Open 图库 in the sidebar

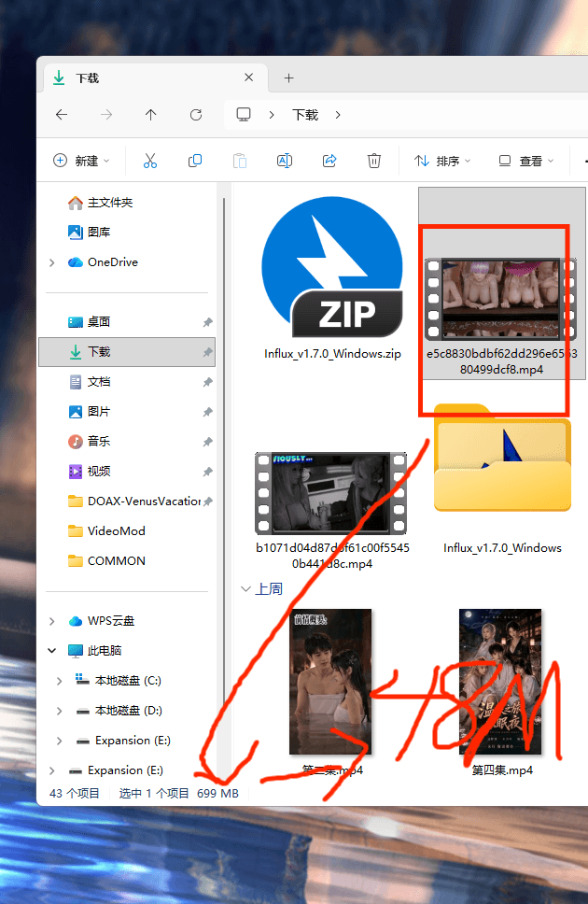(x=99, y=232)
